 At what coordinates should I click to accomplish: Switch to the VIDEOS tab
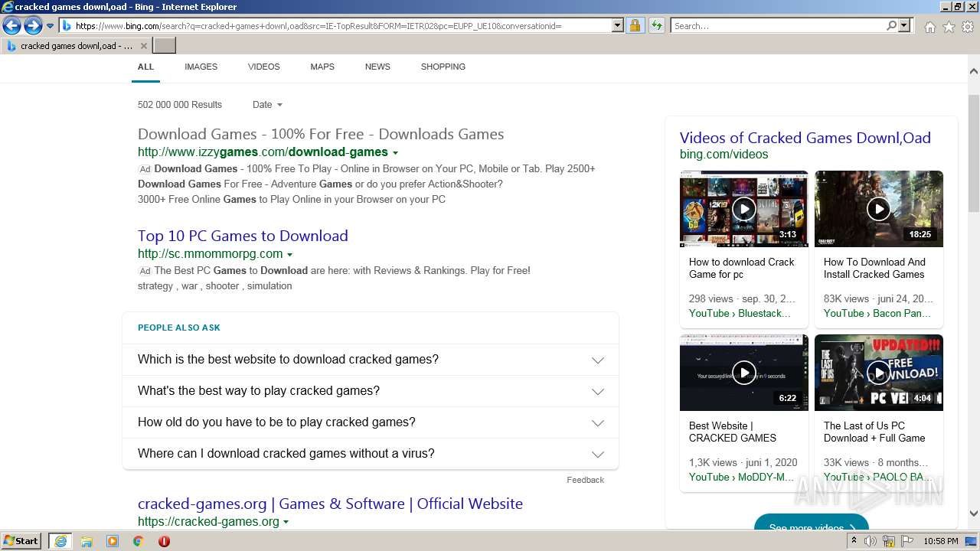click(x=263, y=67)
